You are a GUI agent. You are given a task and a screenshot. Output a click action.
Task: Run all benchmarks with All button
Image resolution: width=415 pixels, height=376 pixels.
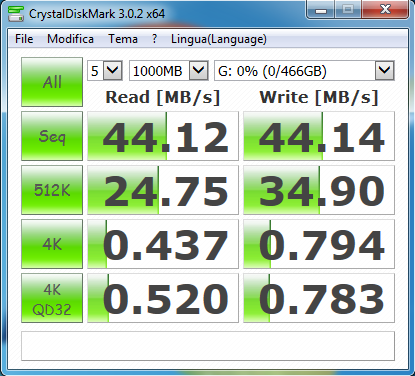pyautogui.click(x=52, y=82)
